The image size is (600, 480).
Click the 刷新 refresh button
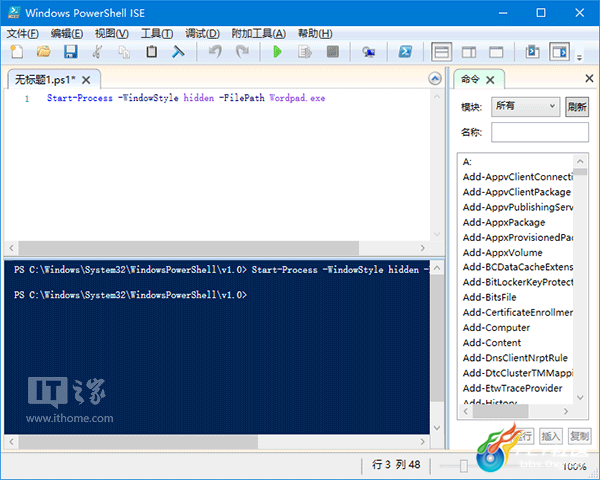(x=577, y=106)
